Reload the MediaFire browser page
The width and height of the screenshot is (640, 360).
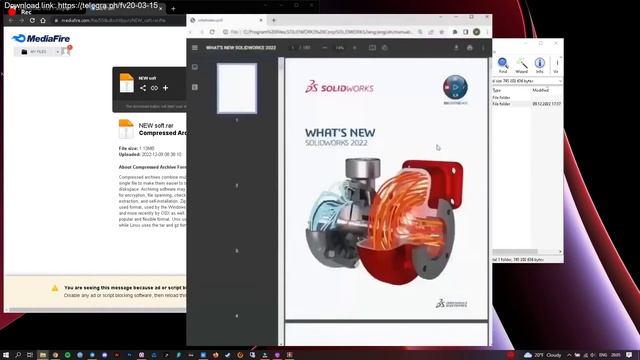pyautogui.click(x=32, y=20)
